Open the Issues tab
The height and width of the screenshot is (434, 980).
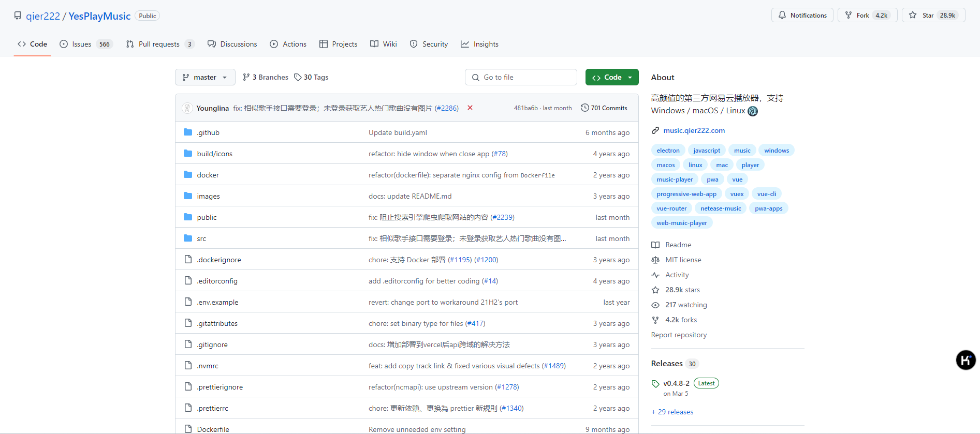(86, 44)
